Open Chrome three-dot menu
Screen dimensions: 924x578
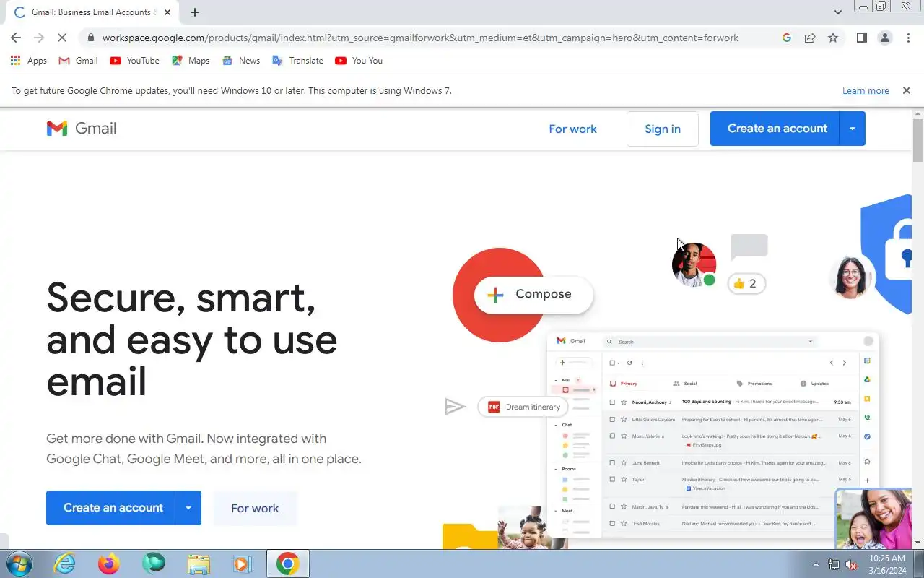(x=908, y=38)
